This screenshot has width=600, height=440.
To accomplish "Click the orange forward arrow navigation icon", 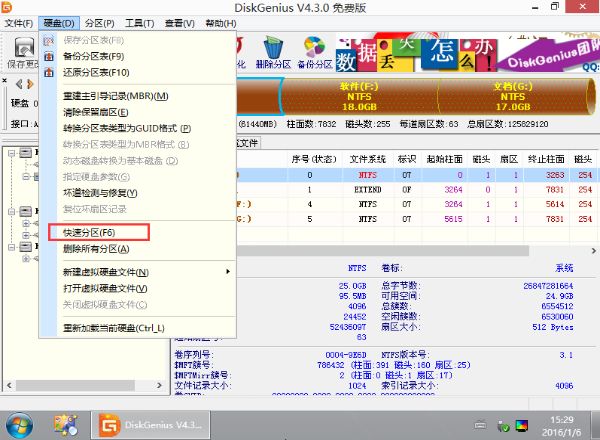I will (30, 83).
